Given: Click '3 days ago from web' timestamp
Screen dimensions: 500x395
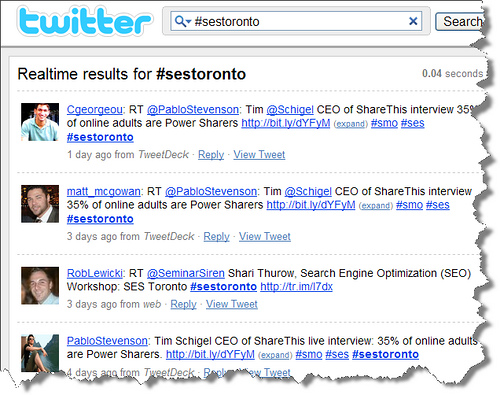Looking at the screenshot, I should click(114, 304).
